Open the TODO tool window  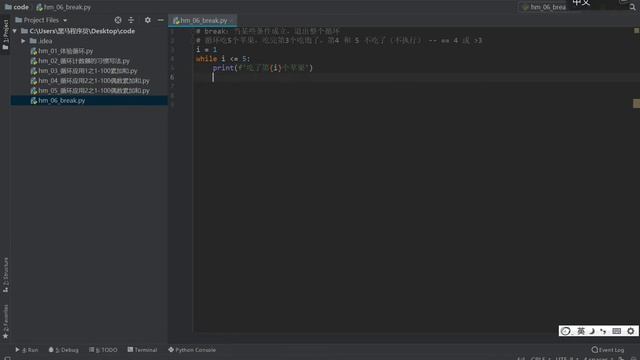[x=103, y=350]
